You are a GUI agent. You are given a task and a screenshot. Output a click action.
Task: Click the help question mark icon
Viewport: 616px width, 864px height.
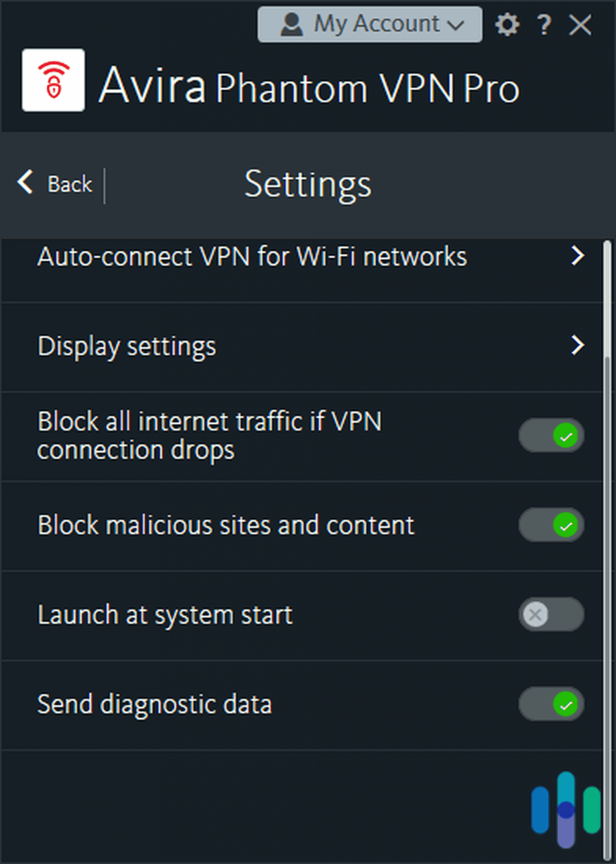543,24
